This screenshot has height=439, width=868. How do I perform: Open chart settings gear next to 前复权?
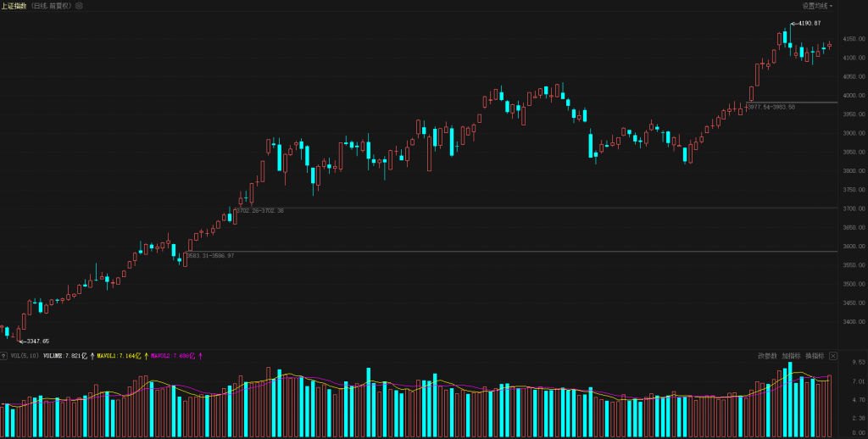point(79,5)
